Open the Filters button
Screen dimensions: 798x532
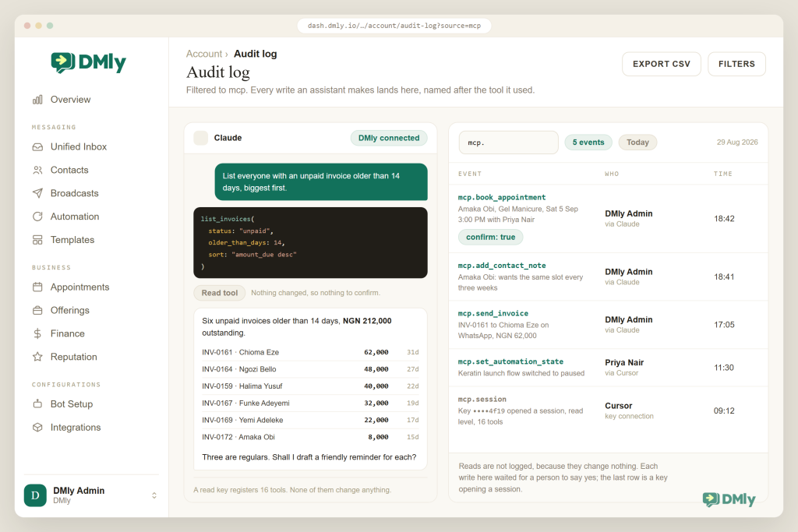[736, 64]
